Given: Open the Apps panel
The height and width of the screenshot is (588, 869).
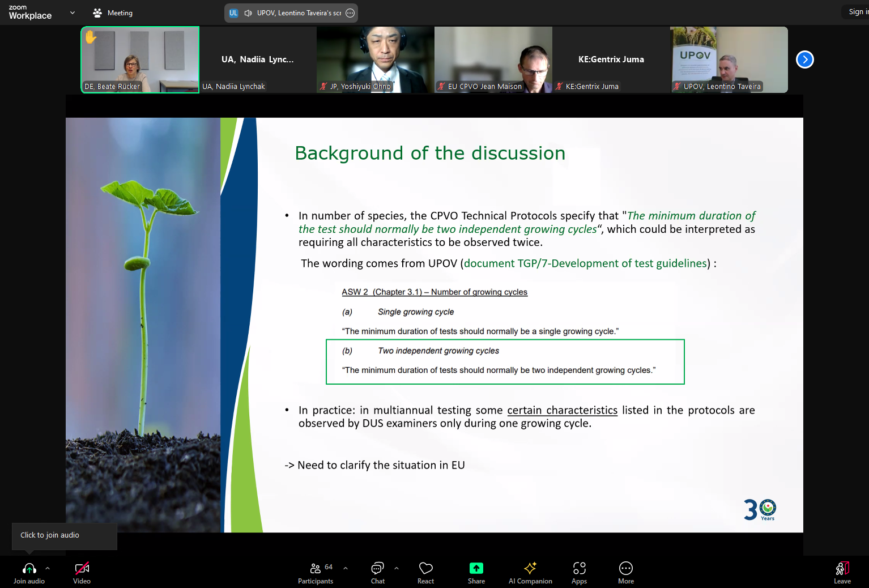Looking at the screenshot, I should click(x=579, y=572).
